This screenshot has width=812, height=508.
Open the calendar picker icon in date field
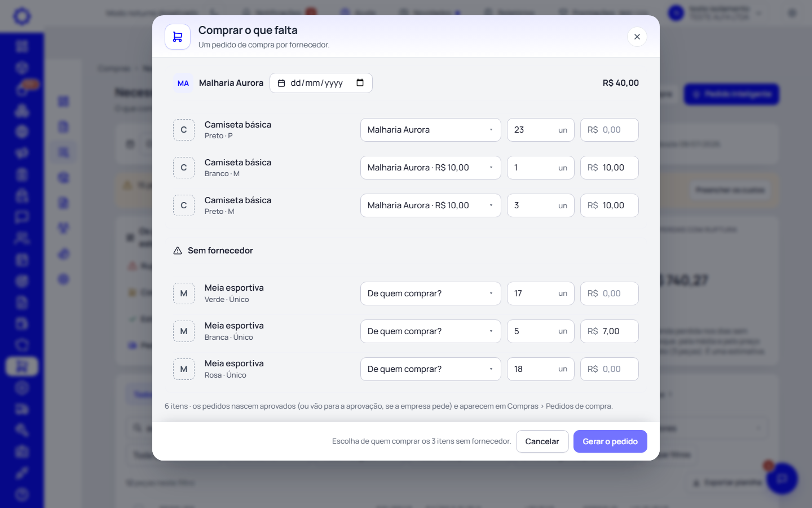click(x=360, y=82)
